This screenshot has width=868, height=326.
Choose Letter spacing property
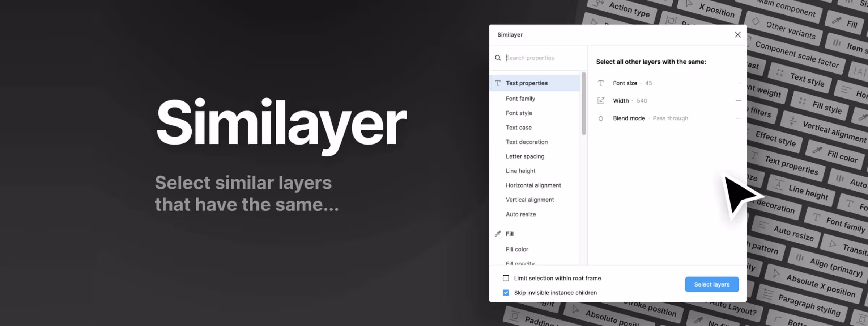(525, 156)
